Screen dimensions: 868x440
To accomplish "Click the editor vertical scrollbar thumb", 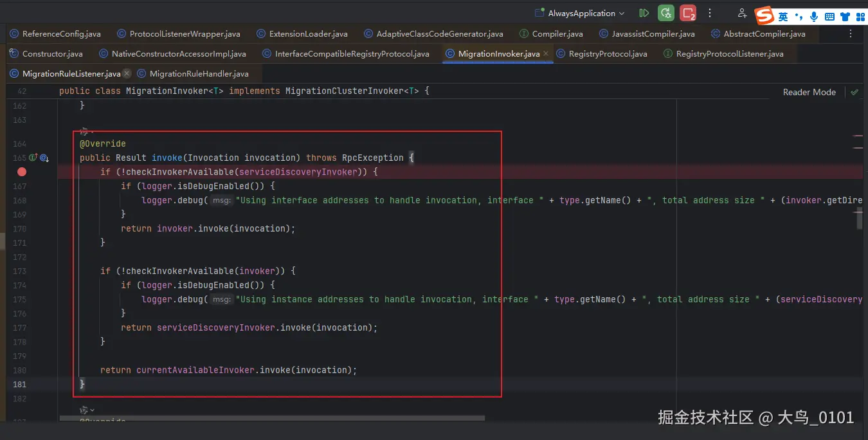I will [x=859, y=219].
